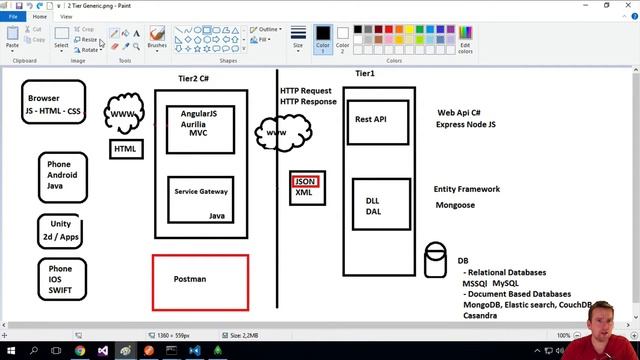Choose the Right triangle shape
Screen dimensions: 640x360
tap(178, 40)
